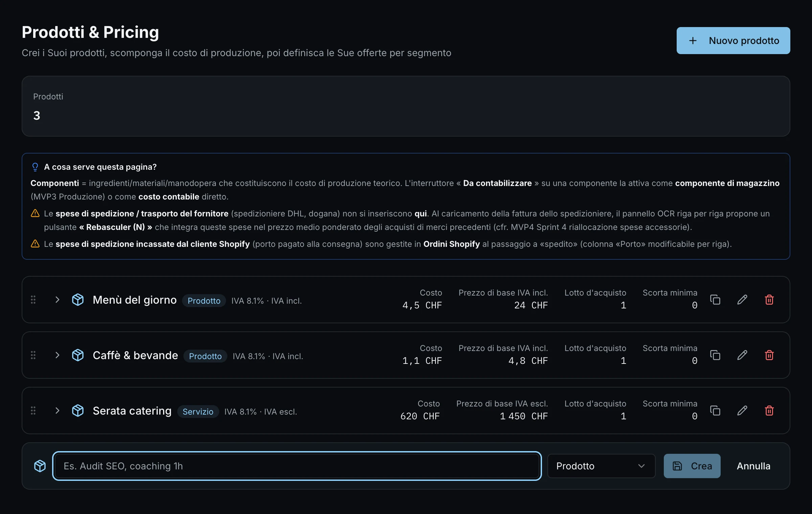The width and height of the screenshot is (812, 514).
Task: Expand the Caffè & bevande row
Action: (x=57, y=355)
